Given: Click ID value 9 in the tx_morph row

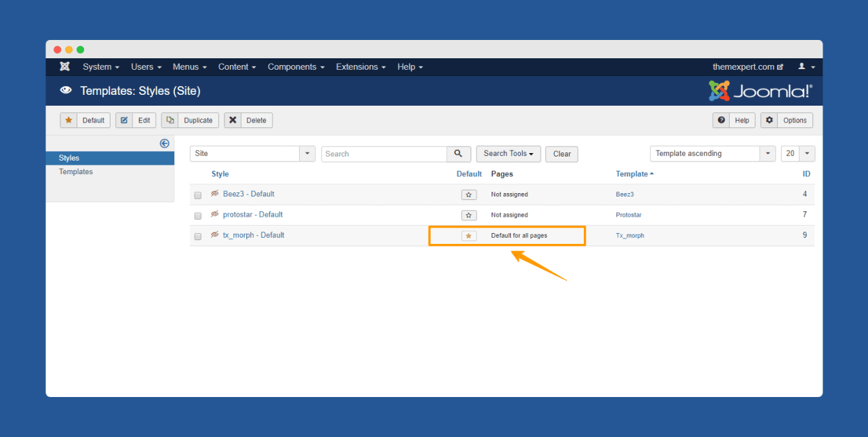Looking at the screenshot, I should pyautogui.click(x=805, y=235).
